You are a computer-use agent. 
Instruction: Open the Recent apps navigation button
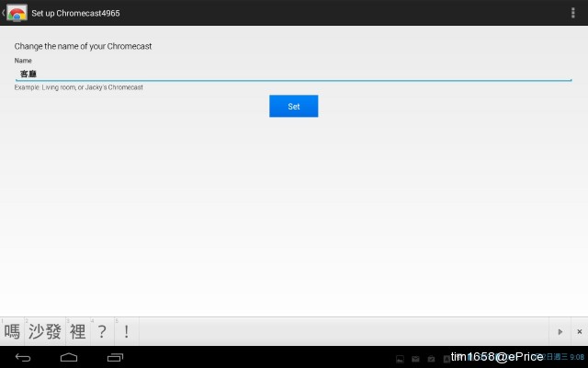115,358
